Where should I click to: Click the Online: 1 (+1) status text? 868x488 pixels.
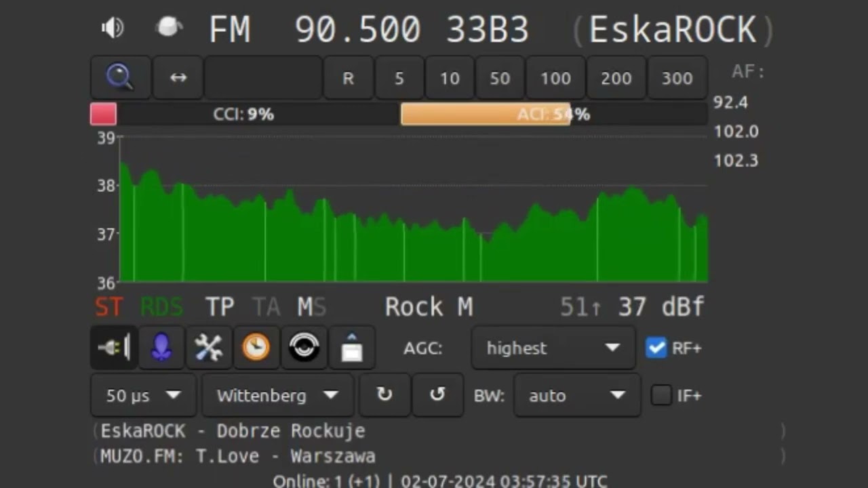coord(327,481)
